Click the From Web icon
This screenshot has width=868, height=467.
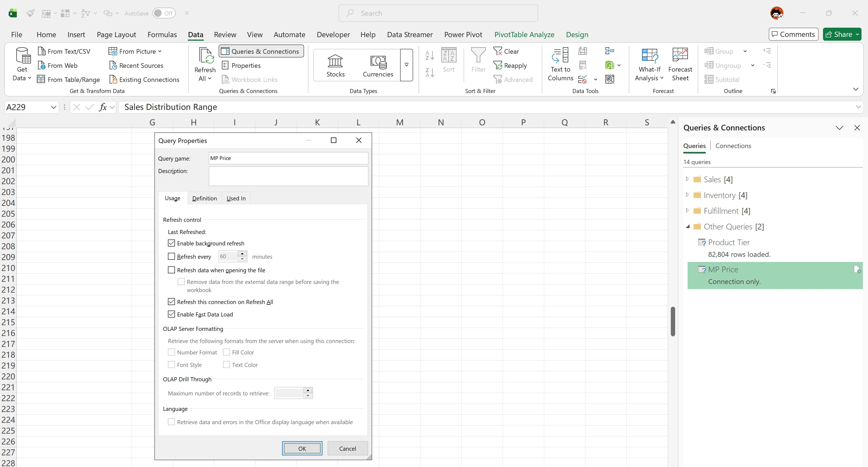pos(42,65)
